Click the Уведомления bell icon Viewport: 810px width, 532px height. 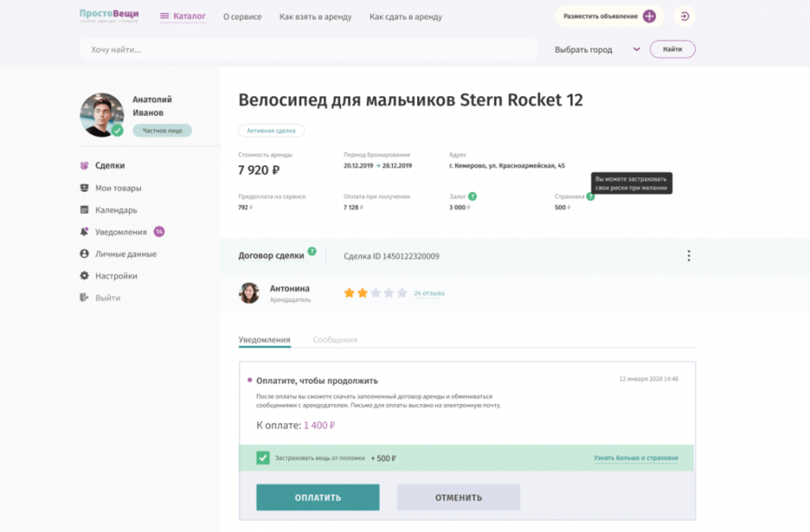[x=85, y=232]
